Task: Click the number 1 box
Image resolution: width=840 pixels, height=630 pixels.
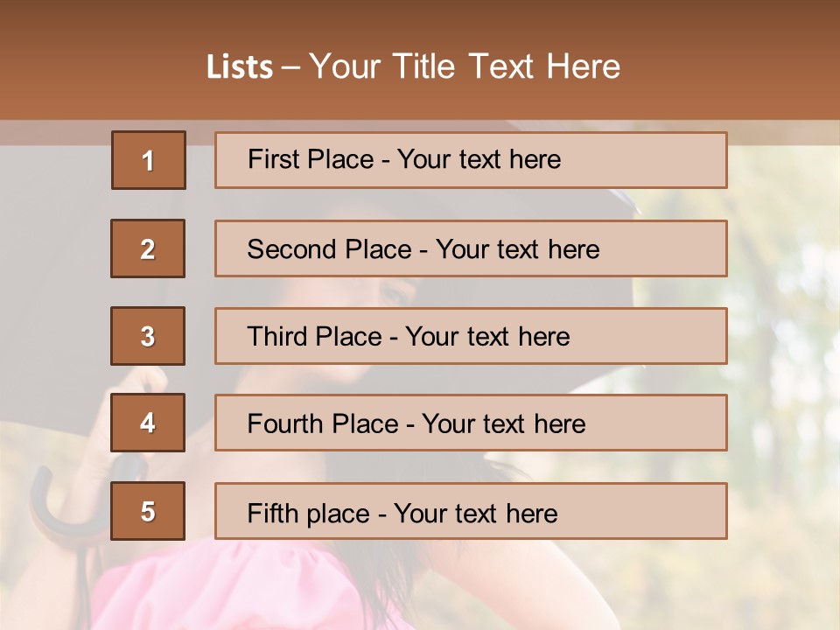Action: tap(148, 160)
